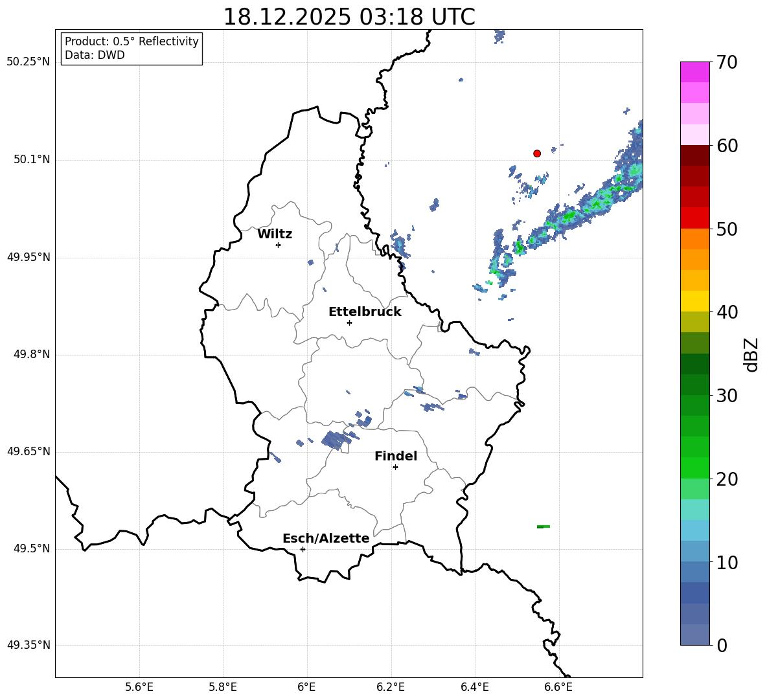The height and width of the screenshot is (700, 767).
Task: Click the Ettelbruck station cross marker
Action: (349, 322)
